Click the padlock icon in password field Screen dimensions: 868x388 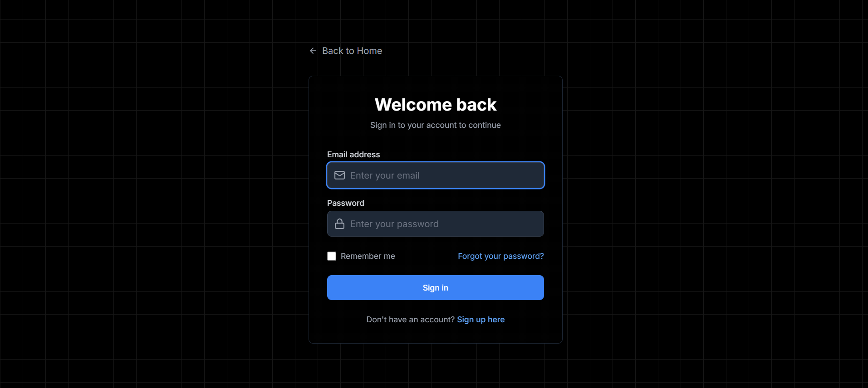coord(339,223)
